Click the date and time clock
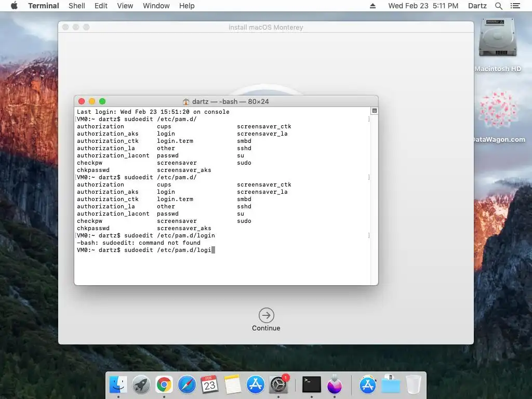This screenshot has width=532, height=399. coord(423,6)
